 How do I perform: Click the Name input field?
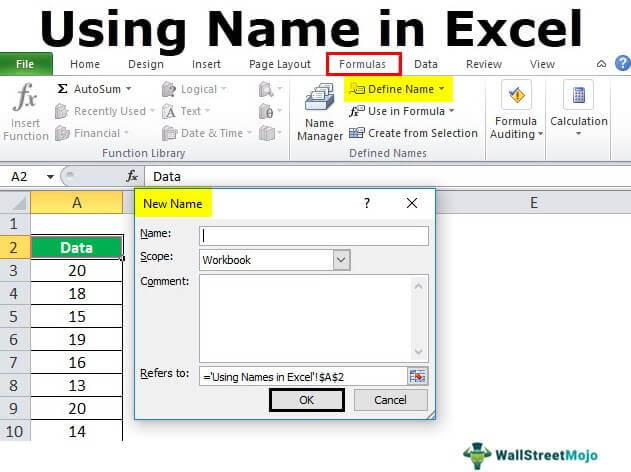click(314, 235)
